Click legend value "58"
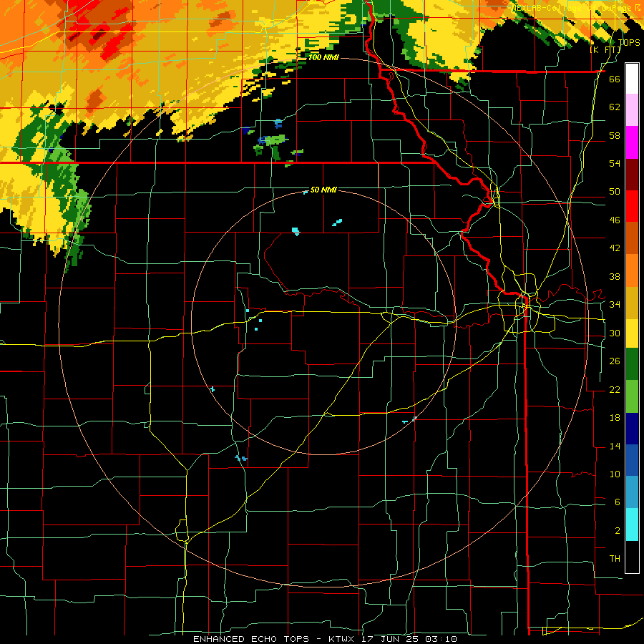 click(615, 135)
